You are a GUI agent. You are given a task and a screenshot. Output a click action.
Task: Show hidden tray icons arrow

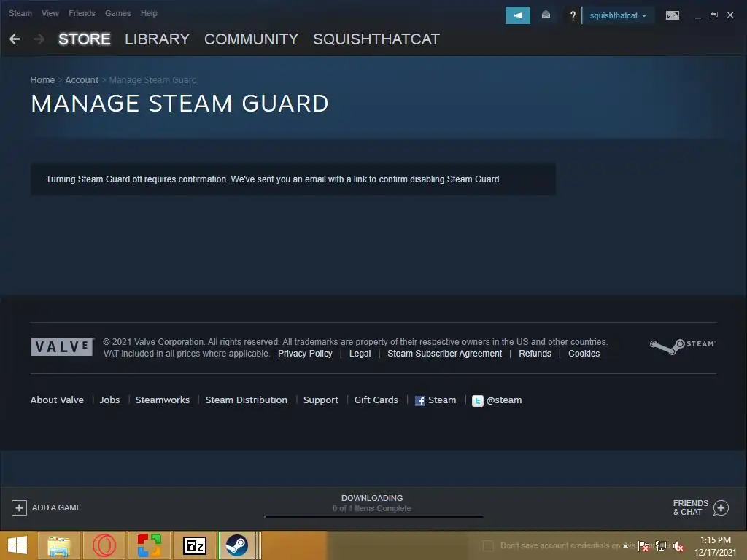pos(626,545)
